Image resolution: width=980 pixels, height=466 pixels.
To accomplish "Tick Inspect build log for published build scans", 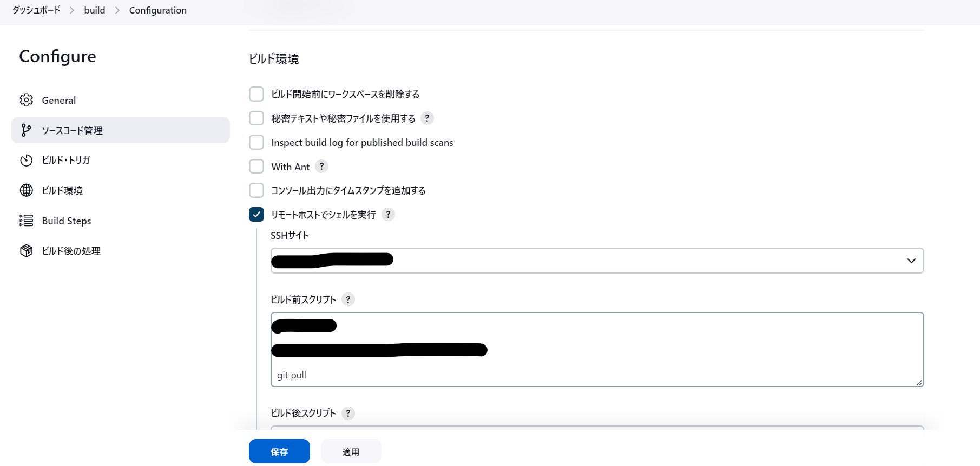I will coord(256,142).
